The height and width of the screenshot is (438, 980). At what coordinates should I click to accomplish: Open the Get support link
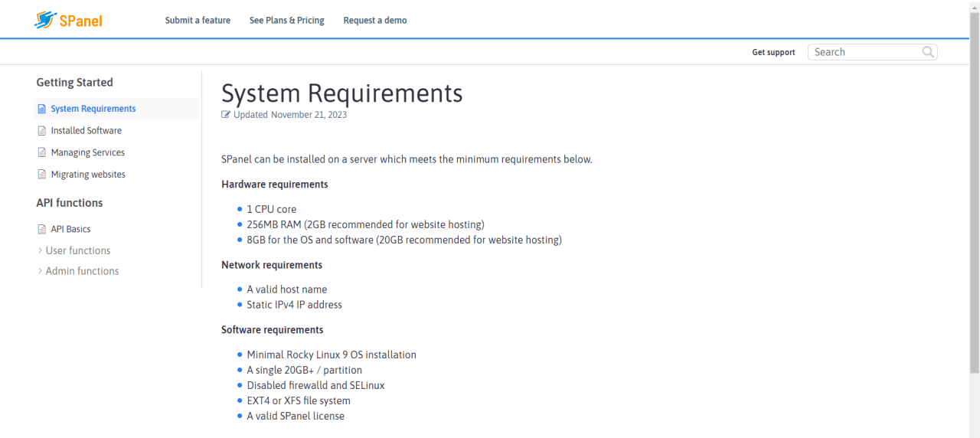point(773,52)
